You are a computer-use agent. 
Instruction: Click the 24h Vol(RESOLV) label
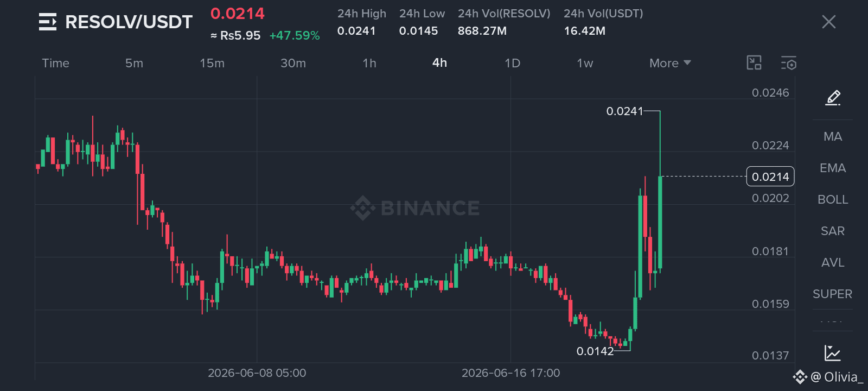pos(504,14)
